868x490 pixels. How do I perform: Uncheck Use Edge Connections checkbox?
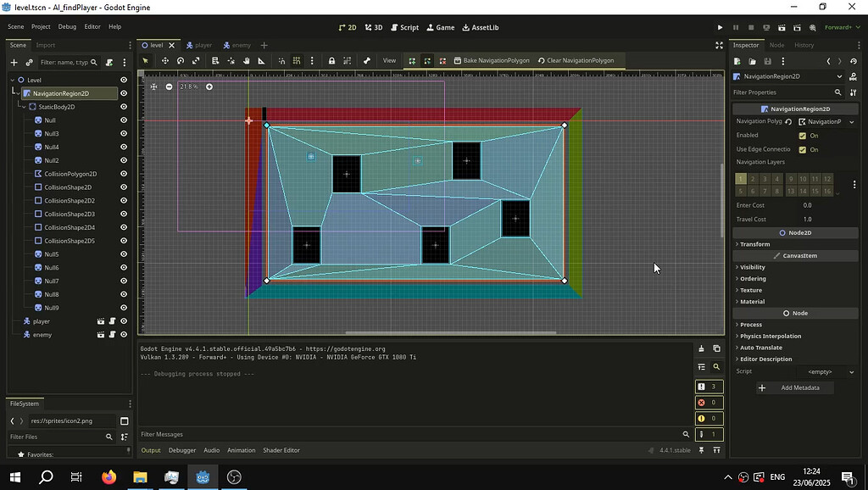802,149
